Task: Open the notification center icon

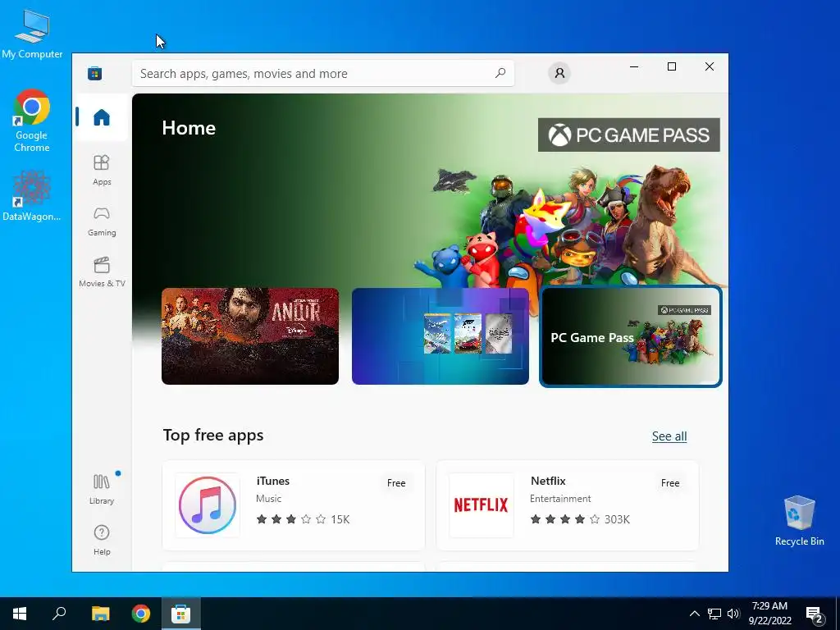Action: click(815, 614)
